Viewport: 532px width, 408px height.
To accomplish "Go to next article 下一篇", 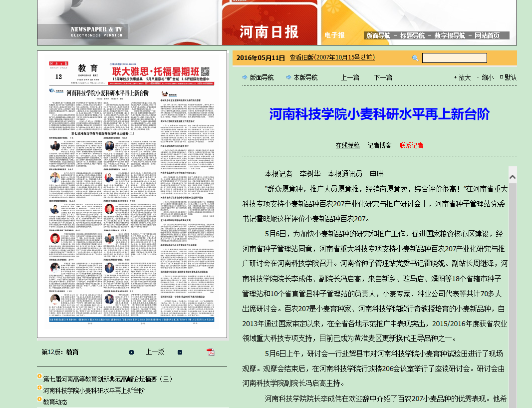I will (x=383, y=77).
